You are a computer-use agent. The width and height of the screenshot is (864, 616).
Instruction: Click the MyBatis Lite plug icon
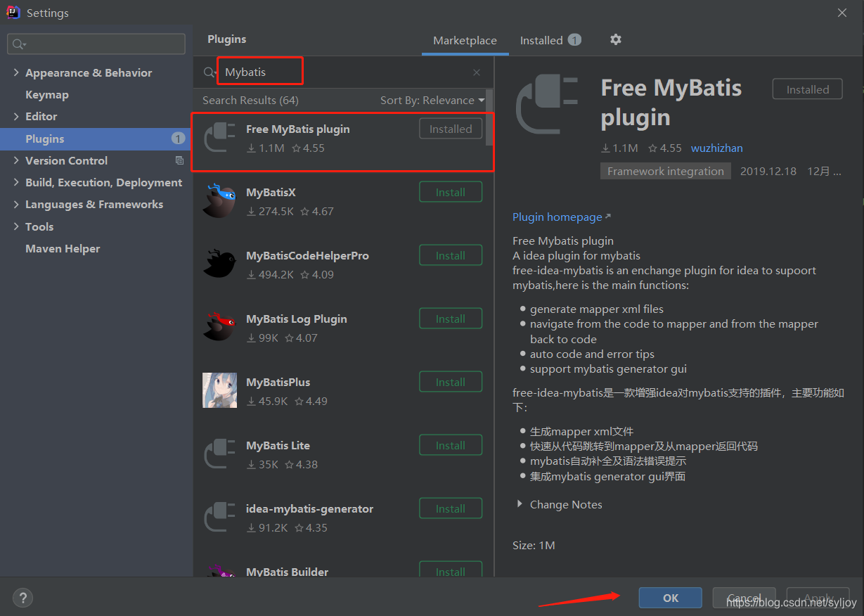point(219,454)
